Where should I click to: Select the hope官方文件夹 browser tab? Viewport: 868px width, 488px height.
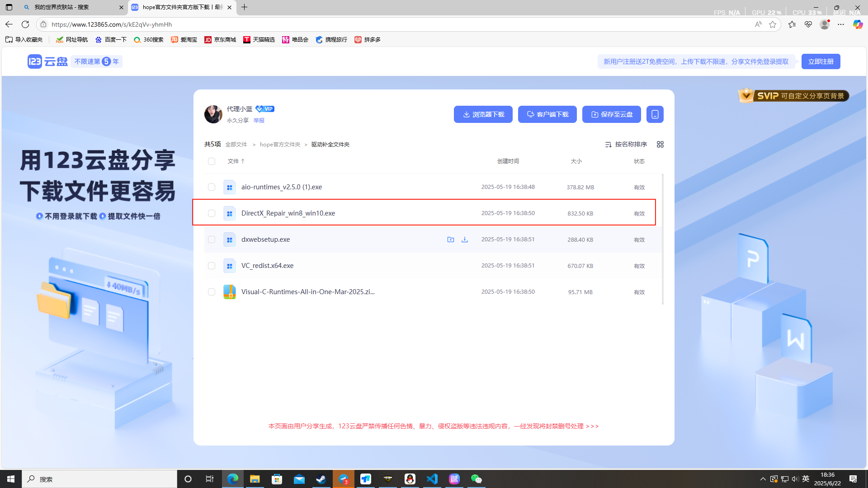182,7
